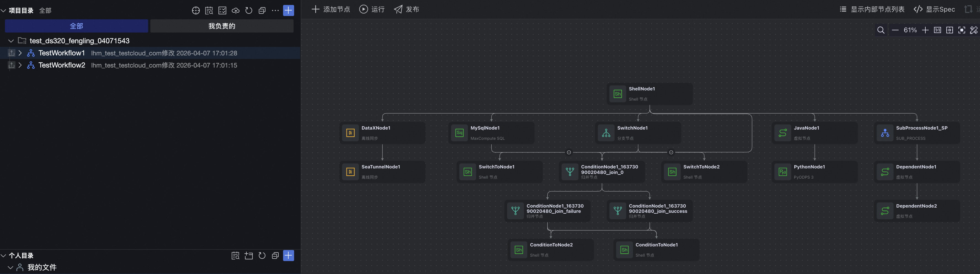Click 显示Spec button
The width and height of the screenshot is (980, 274).
tap(934, 9)
